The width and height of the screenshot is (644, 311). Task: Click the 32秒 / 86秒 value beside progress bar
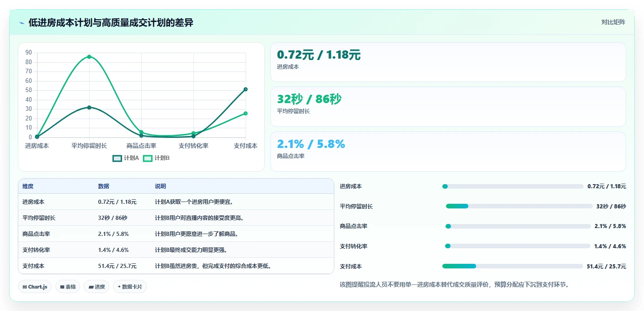click(x=611, y=206)
